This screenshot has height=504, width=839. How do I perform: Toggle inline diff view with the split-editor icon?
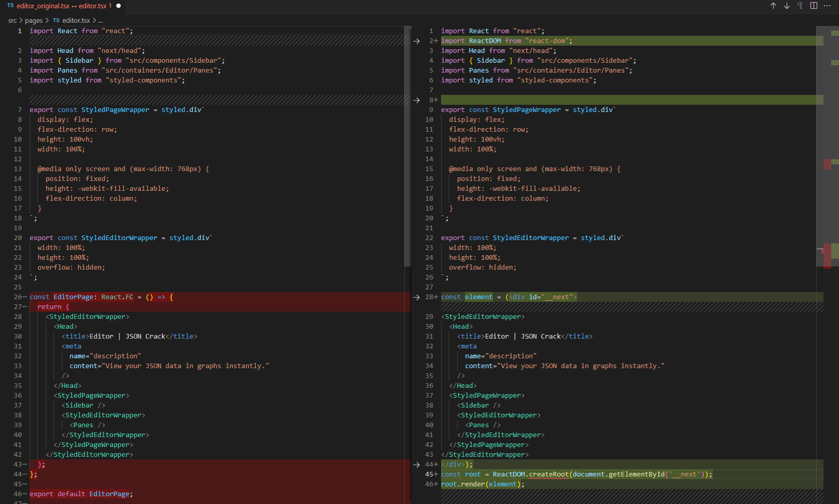pos(813,6)
